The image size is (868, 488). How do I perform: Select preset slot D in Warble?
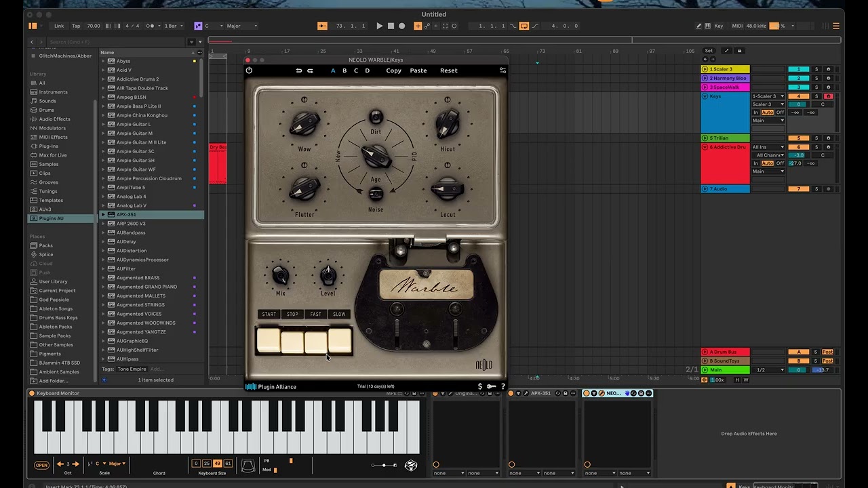(x=368, y=70)
